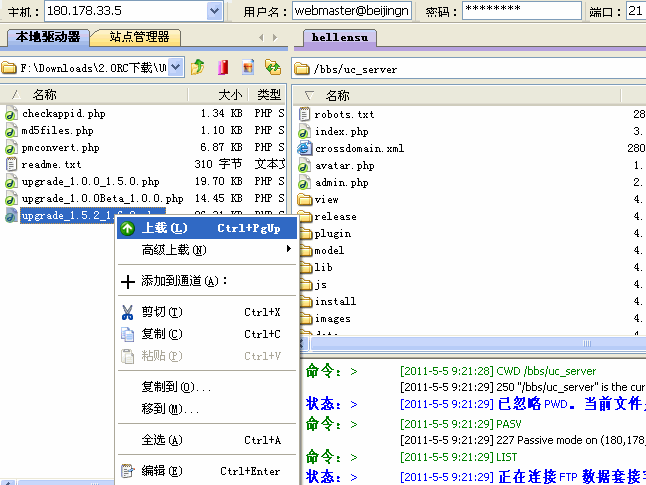
Task: Click the LIST command log line
Action: coord(458,457)
